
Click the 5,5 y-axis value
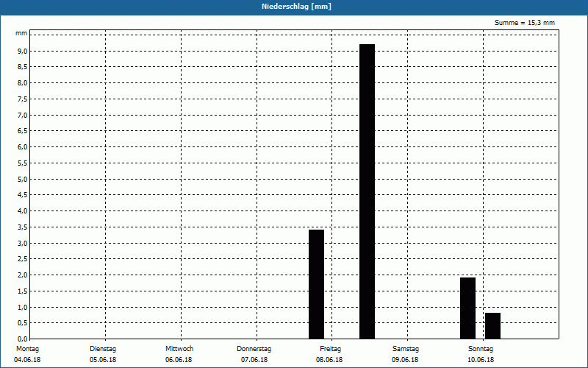23,163
